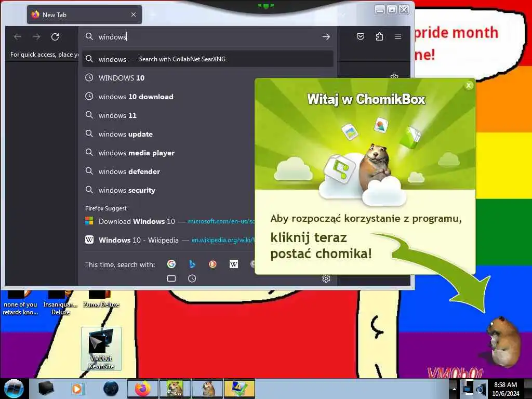Maximize the Firefox window
The image size is (532, 399).
[x=392, y=10]
